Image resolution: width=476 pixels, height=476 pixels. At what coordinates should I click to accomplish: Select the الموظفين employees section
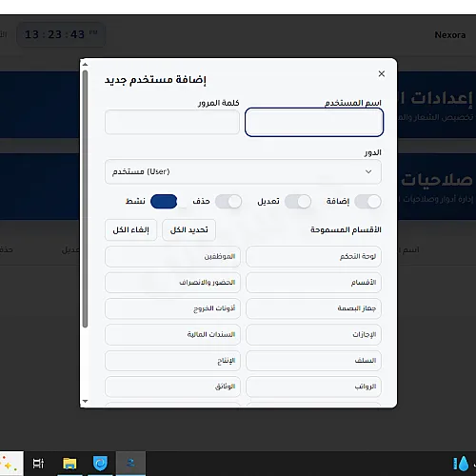click(172, 256)
